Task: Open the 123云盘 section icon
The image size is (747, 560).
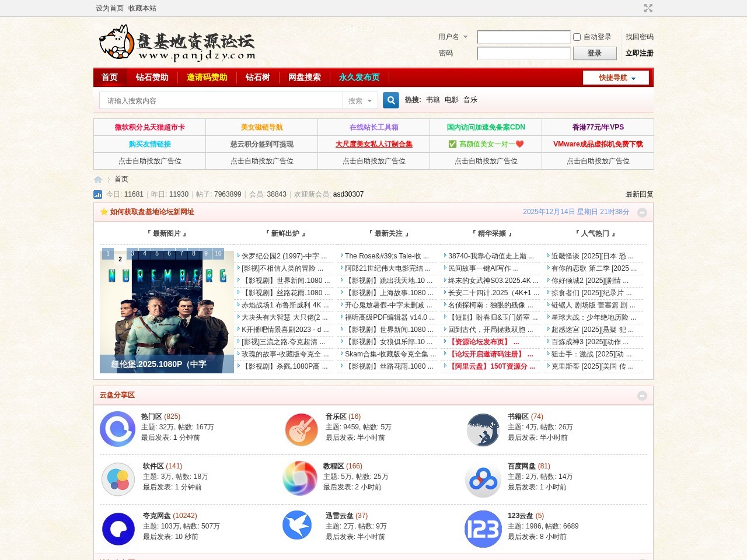Action: (x=483, y=528)
